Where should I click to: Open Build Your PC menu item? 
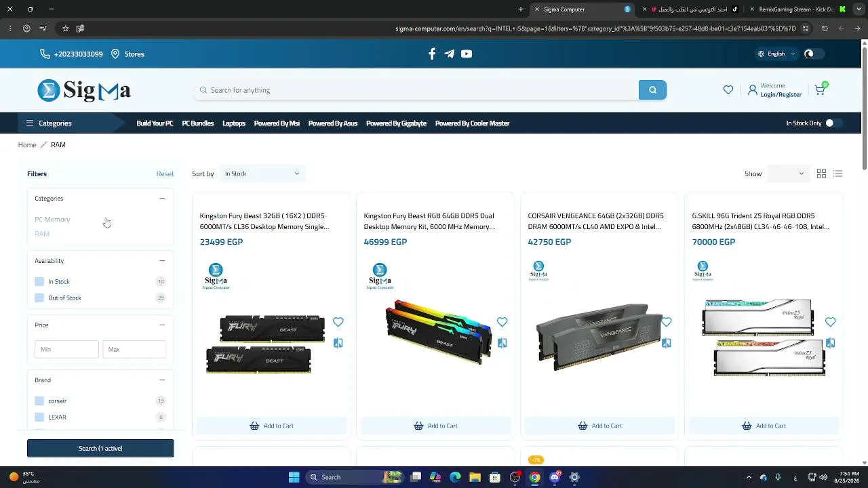tap(155, 123)
